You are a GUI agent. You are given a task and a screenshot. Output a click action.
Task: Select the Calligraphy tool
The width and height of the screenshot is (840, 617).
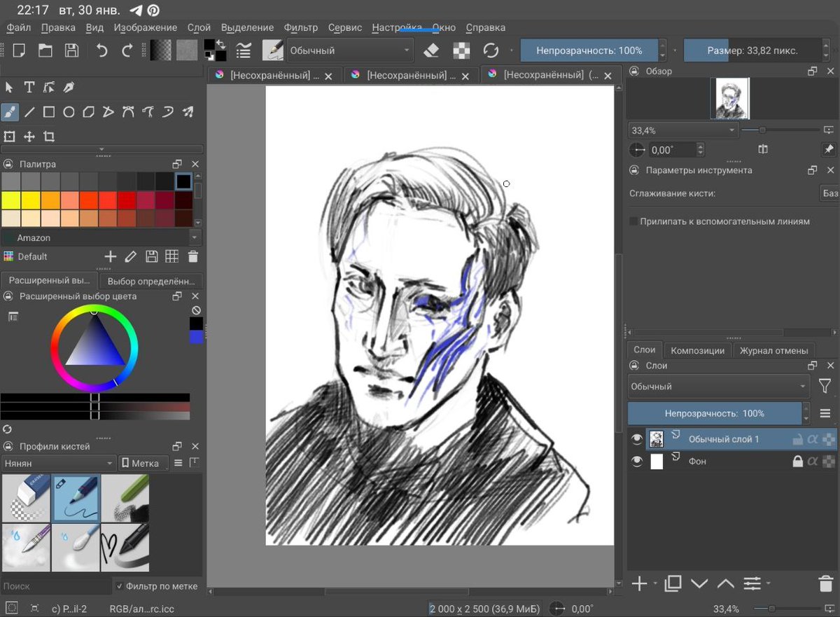coord(69,88)
